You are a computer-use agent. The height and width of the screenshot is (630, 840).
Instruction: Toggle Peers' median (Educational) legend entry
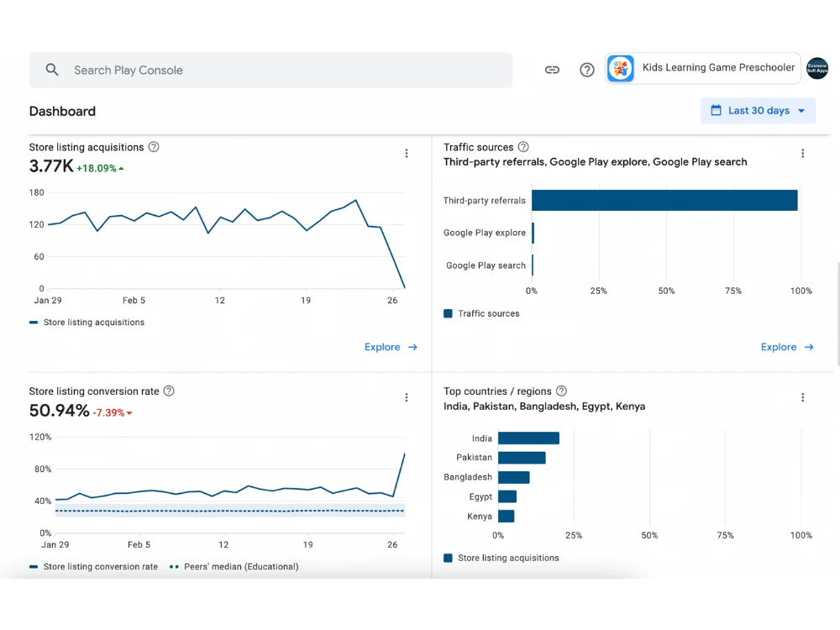click(234, 567)
